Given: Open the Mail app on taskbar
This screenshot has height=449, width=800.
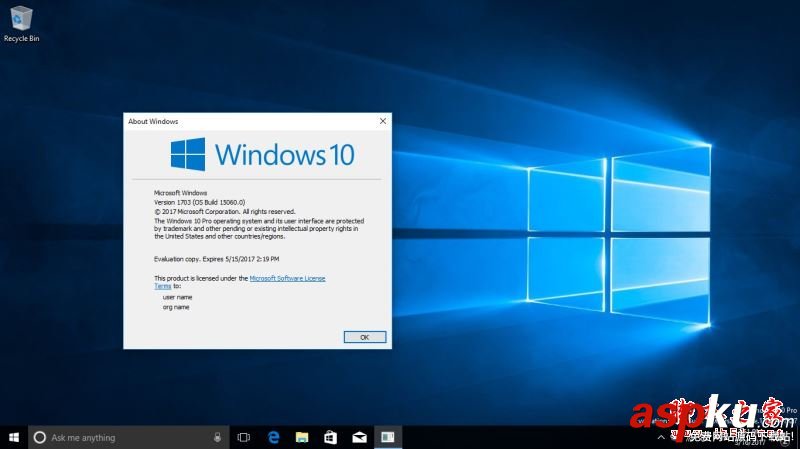Looking at the screenshot, I should [x=359, y=437].
